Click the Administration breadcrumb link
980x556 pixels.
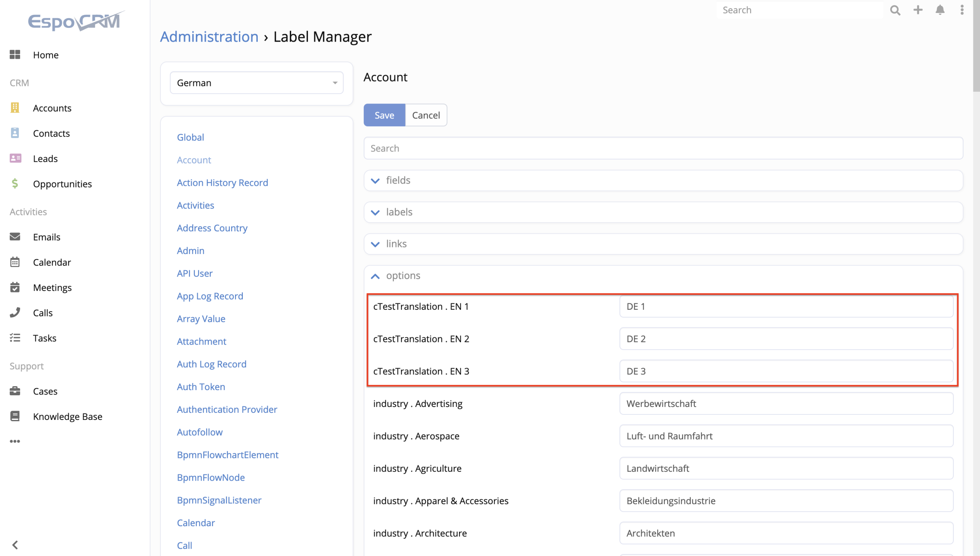[209, 37]
